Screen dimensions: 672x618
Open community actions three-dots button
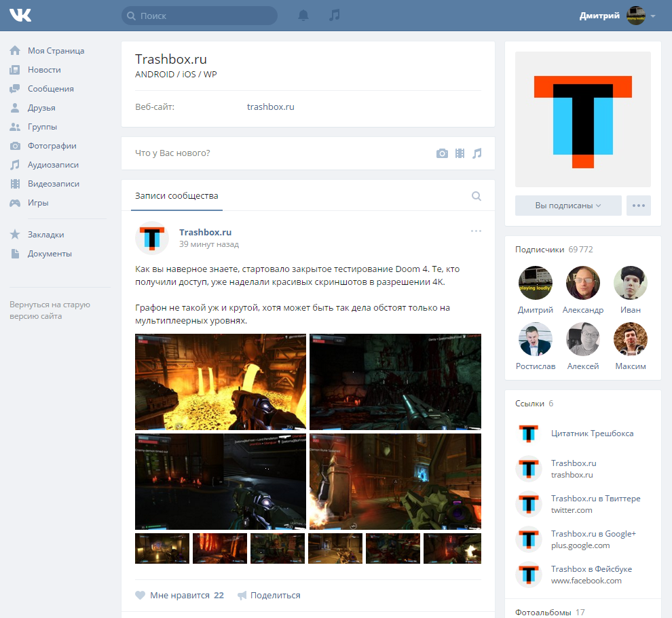tap(639, 206)
